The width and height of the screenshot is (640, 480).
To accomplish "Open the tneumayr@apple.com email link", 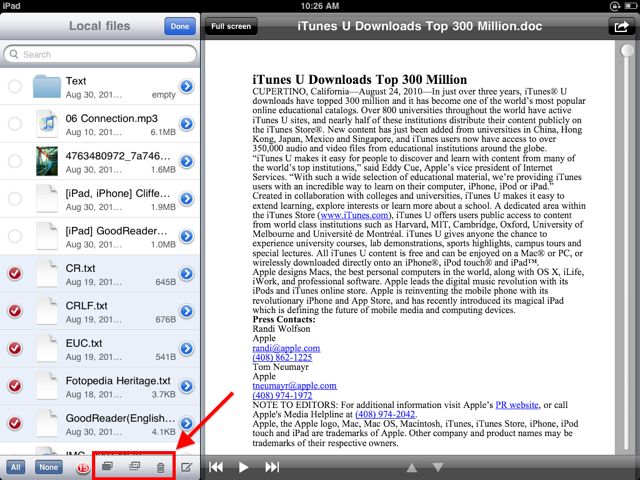I will click(294, 386).
